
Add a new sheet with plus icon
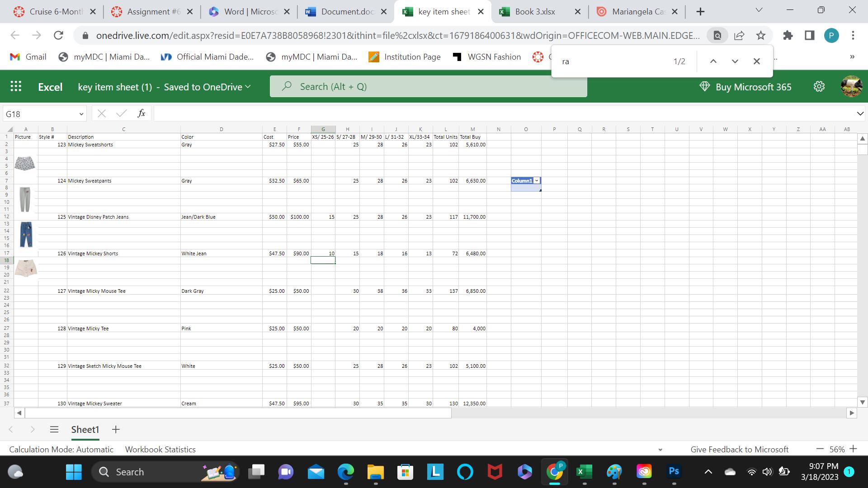click(x=116, y=429)
